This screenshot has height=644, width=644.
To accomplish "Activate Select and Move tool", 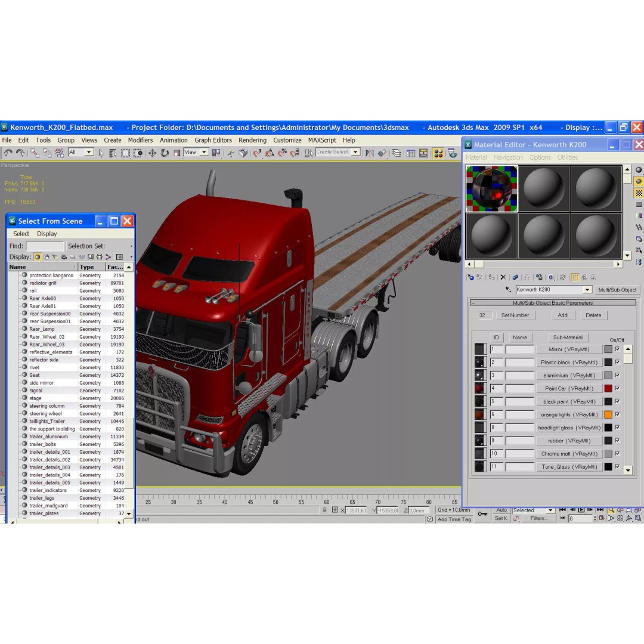I will pyautogui.click(x=153, y=153).
